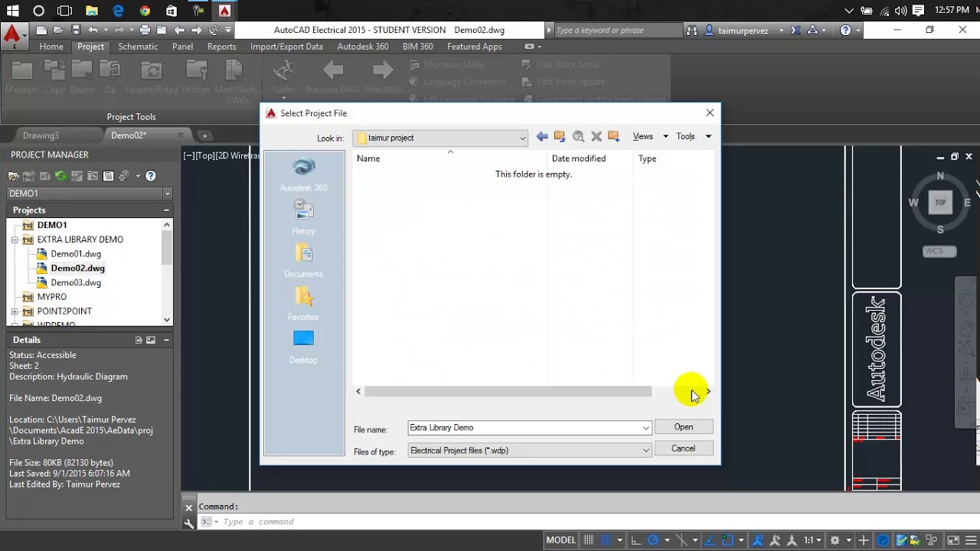980x551 pixels.
Task: Open Favorites location in dialog sidebar
Action: [x=303, y=303]
